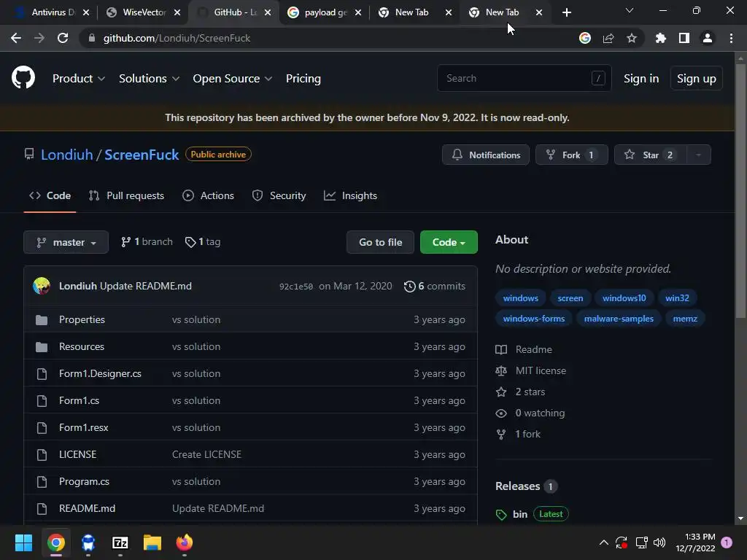Viewport: 747px width, 560px height.
Task: Open the Londiuh owner link
Action: [x=66, y=155]
